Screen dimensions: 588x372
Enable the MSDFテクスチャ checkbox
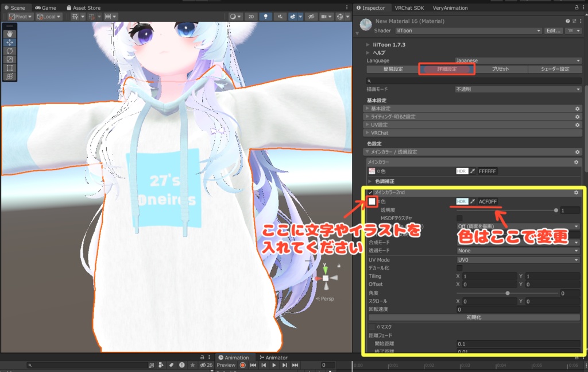pyautogui.click(x=459, y=218)
